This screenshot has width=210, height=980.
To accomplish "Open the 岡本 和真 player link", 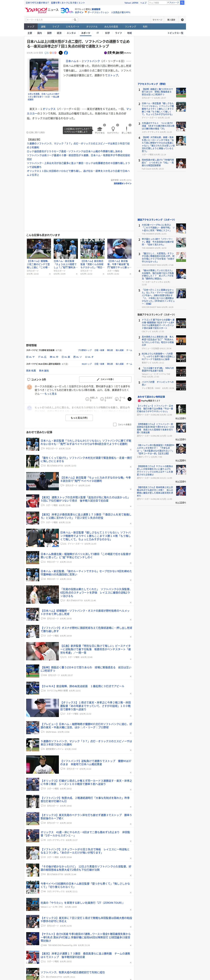I will click(x=31, y=371).
